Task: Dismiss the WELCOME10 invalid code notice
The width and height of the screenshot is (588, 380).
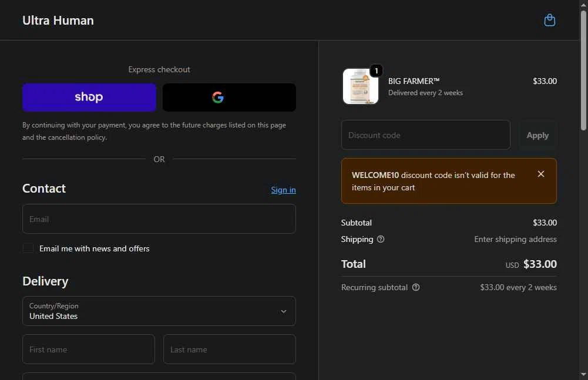Action: [x=541, y=174]
